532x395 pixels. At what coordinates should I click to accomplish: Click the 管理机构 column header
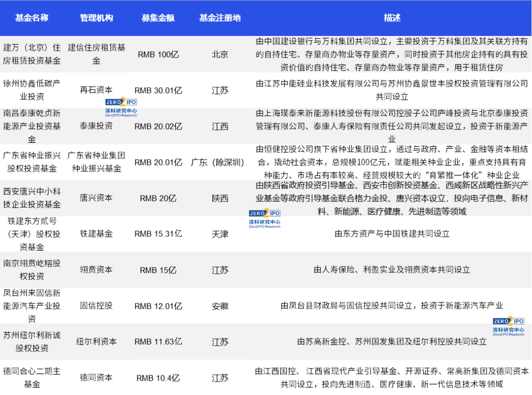point(97,18)
